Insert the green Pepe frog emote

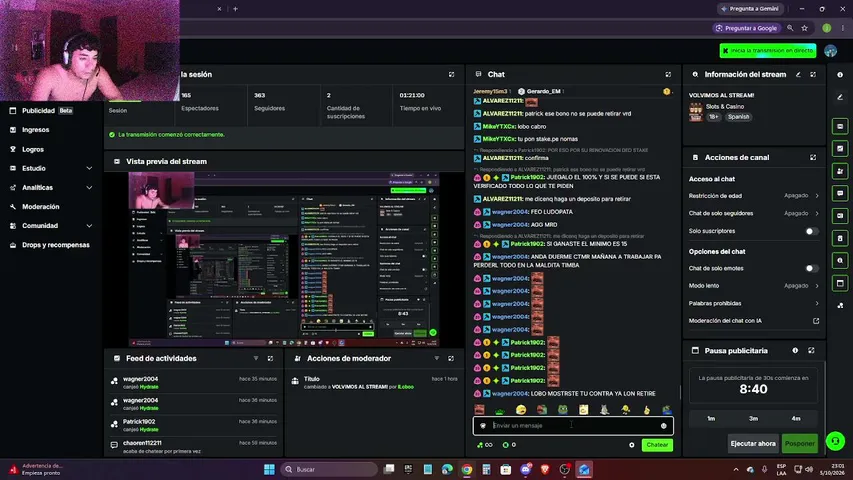[x=563, y=409]
